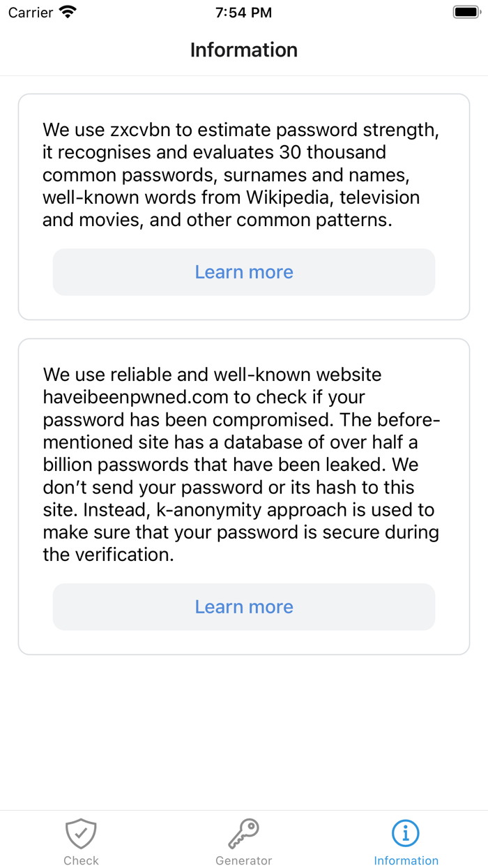This screenshot has width=488, height=868.
Task: Tap 'Learn more' about haveibeenpwned checking
Action: [243, 606]
